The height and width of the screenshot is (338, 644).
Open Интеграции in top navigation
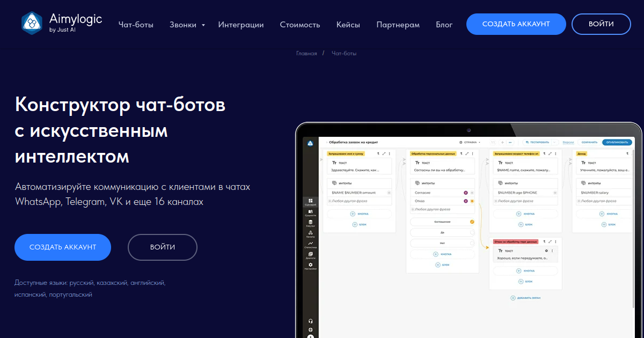(241, 25)
